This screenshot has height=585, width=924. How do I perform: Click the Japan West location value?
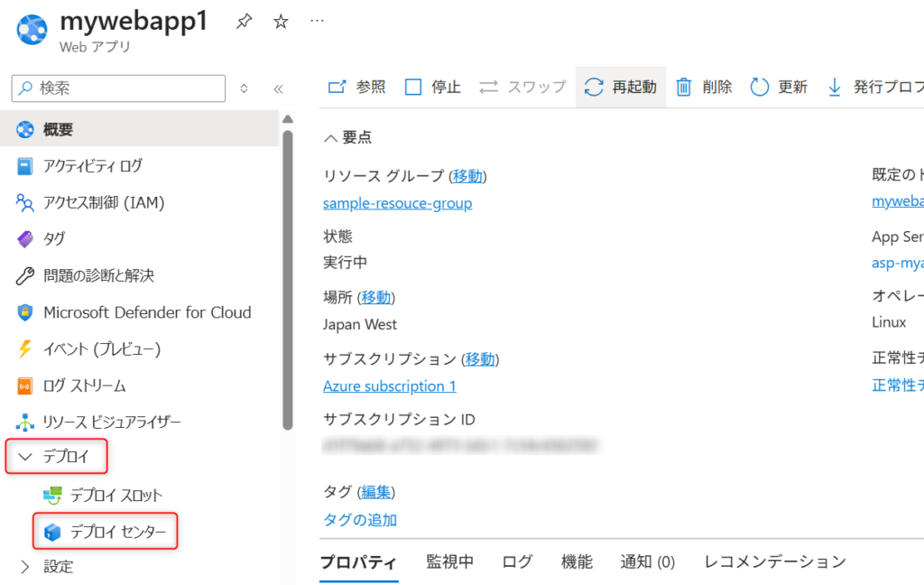click(x=359, y=324)
